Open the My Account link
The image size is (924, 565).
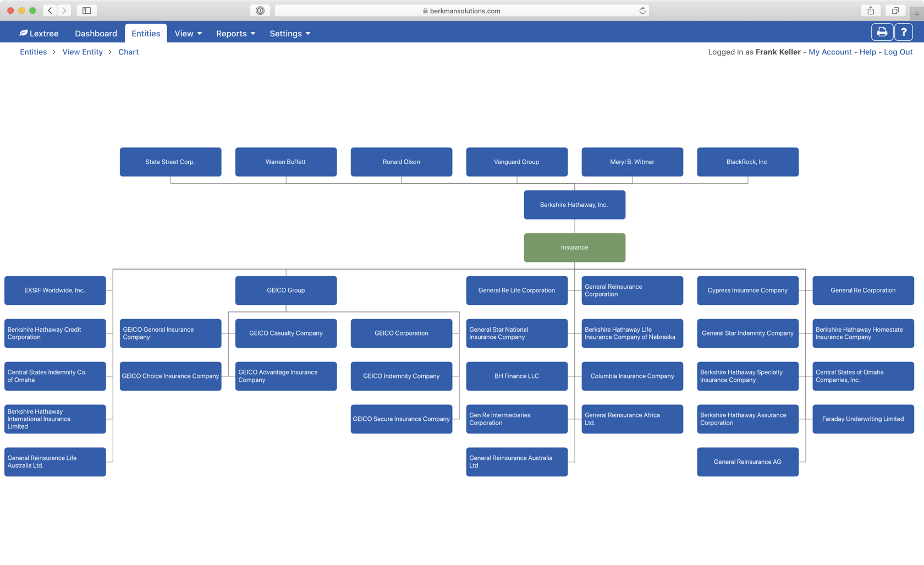pyautogui.click(x=830, y=52)
